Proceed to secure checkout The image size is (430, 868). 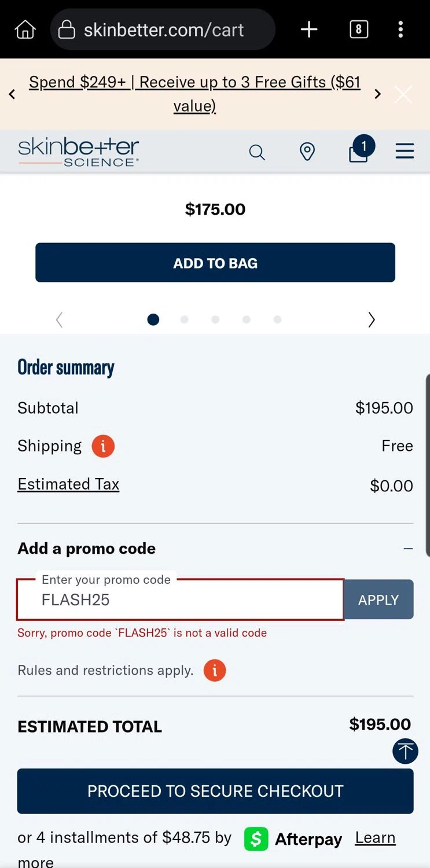point(215,791)
